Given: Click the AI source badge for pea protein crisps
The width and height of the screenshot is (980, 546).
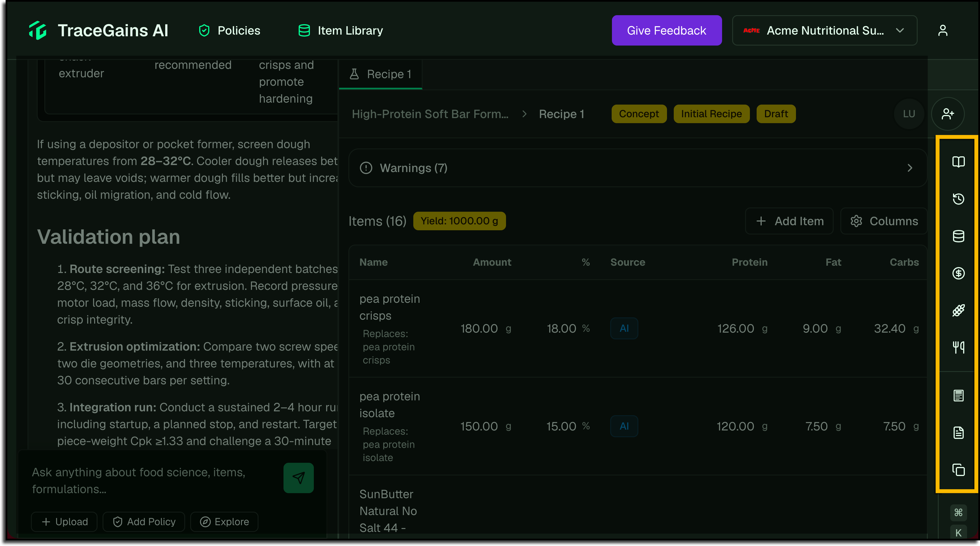Looking at the screenshot, I should [x=624, y=328].
